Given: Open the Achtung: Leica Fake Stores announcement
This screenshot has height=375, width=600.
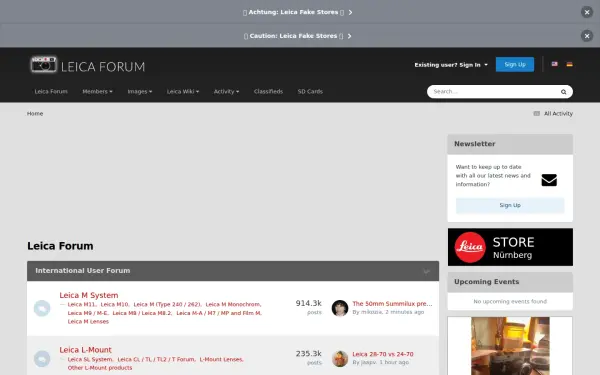Looking at the screenshot, I should pyautogui.click(x=297, y=12).
